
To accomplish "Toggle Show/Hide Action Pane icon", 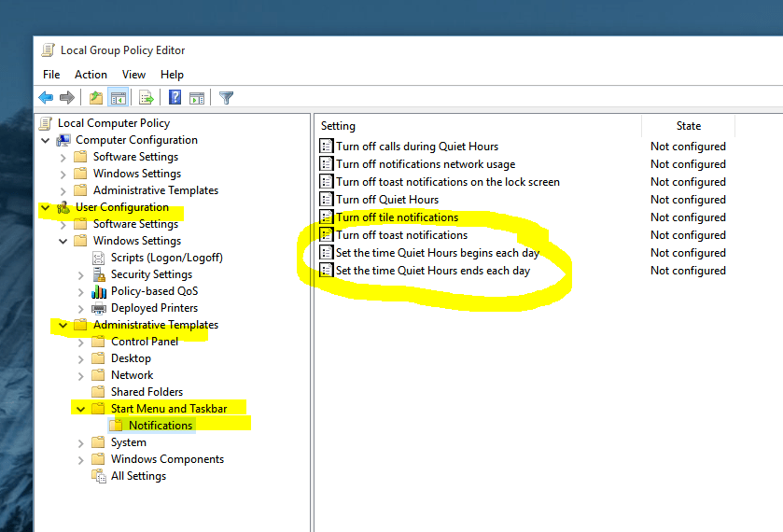I will (197, 97).
